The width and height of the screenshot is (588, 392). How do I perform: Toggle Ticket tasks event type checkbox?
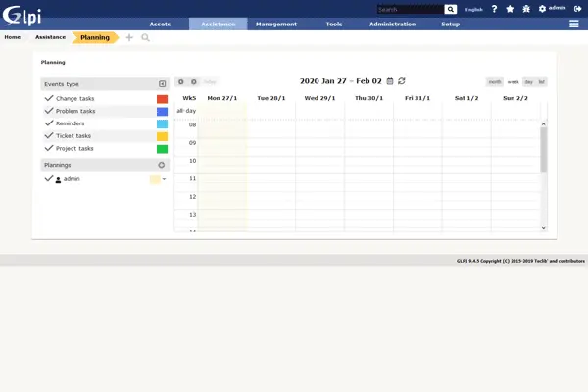point(49,136)
